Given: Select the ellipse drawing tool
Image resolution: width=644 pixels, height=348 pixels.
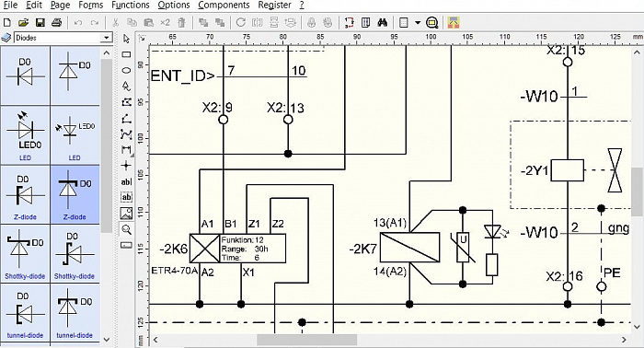Looking at the screenshot, I should coord(126,70).
